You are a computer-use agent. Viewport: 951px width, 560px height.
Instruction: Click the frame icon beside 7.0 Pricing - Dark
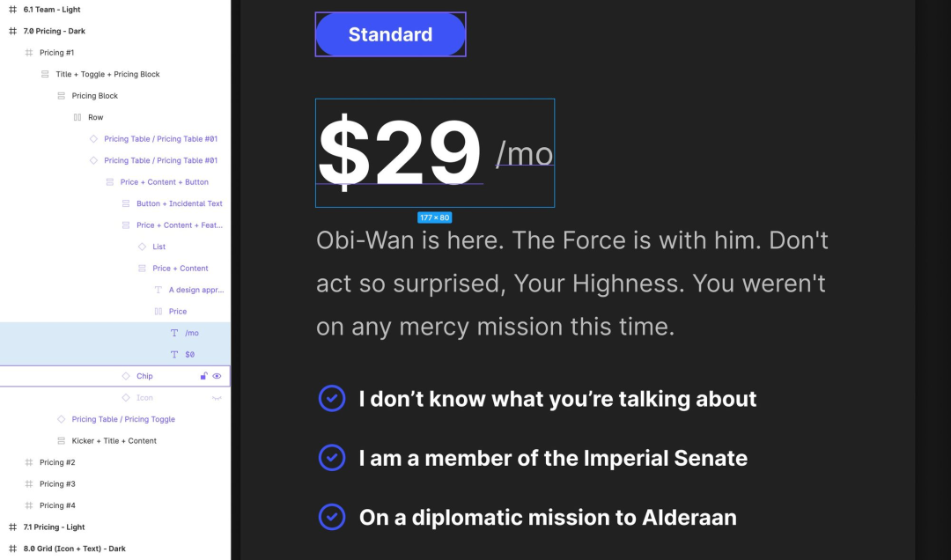(x=12, y=31)
